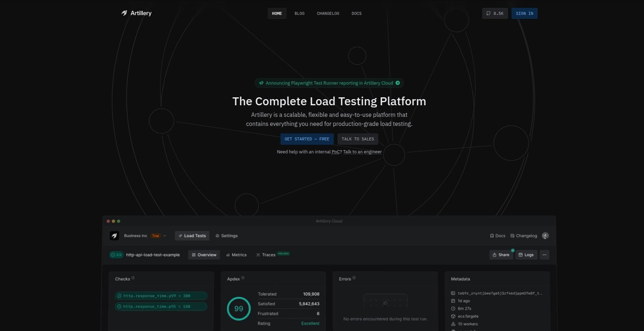Viewport: 644px width, 331px height.
Task: Open the Logs button
Action: point(526,255)
